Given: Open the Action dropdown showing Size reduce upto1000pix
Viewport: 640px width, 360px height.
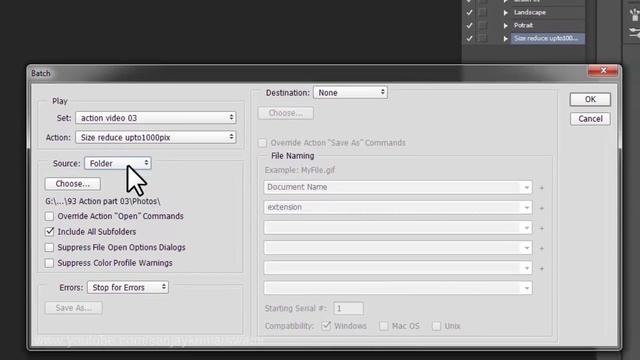Looking at the screenshot, I should pyautogui.click(x=156, y=138).
